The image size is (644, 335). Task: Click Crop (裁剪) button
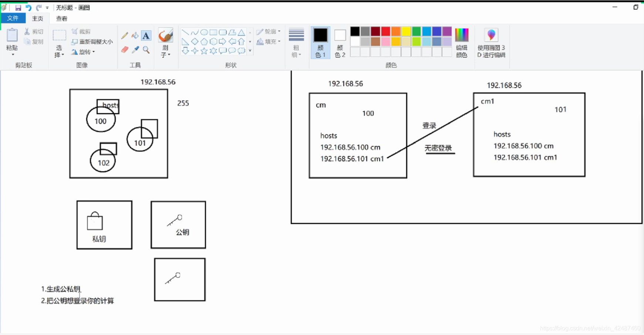(x=81, y=32)
